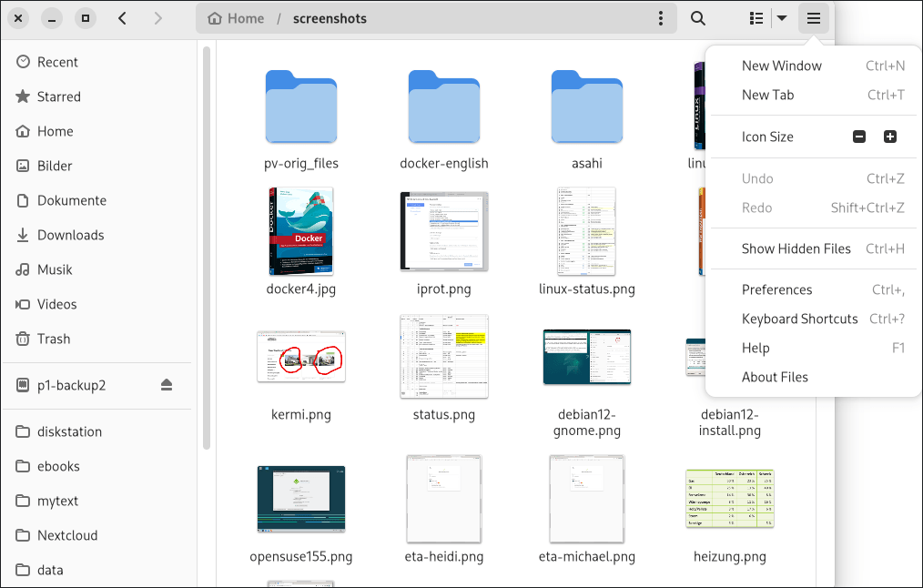Open Starred in the sidebar
923x588 pixels.
pyautogui.click(x=99, y=96)
